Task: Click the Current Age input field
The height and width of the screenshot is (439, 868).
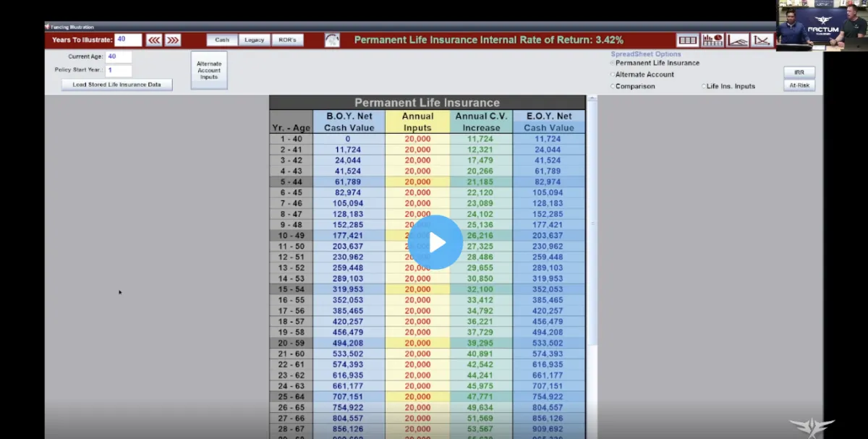Action: coord(119,56)
